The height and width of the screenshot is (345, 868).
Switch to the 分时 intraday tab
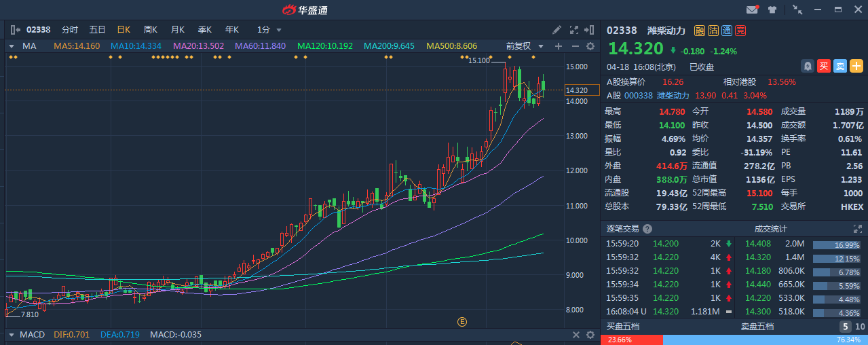click(70, 30)
